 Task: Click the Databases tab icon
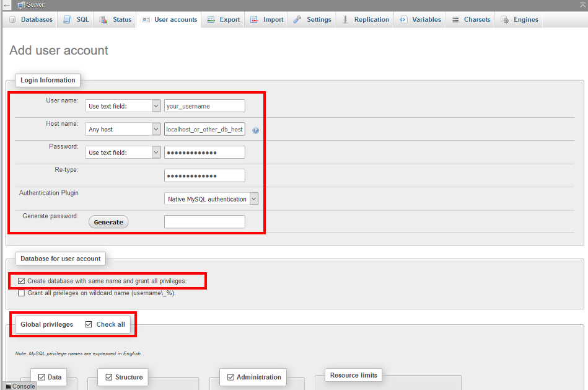(x=12, y=20)
